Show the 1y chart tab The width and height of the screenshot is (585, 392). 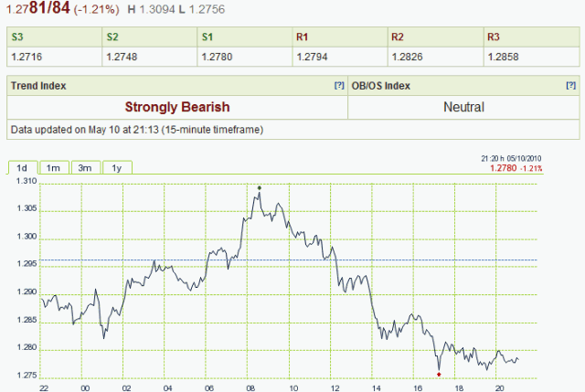coord(116,167)
